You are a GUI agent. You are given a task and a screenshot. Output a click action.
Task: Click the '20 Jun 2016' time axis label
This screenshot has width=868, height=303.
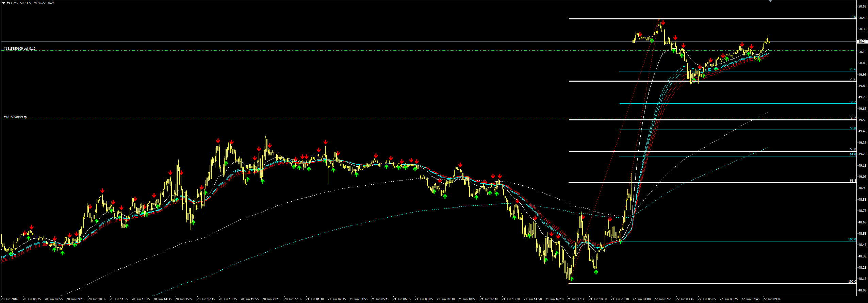[10, 299]
